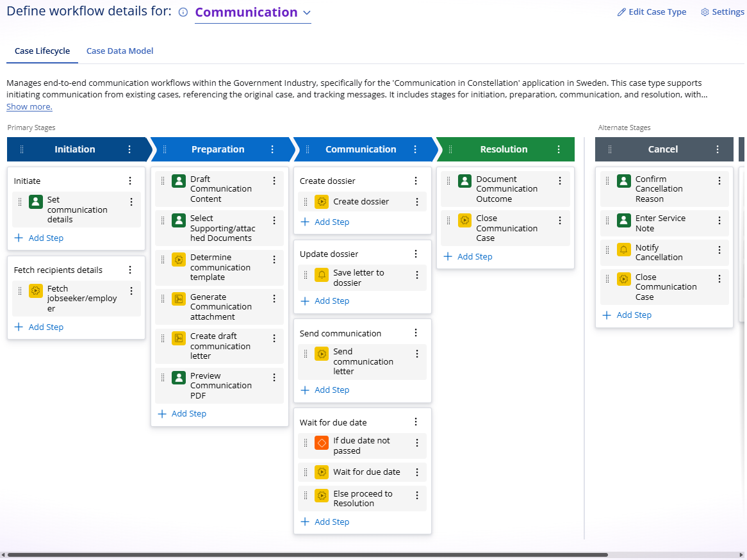Click the Notify Cancellation bell icon
Screen dimensions: 747x560
(623, 250)
